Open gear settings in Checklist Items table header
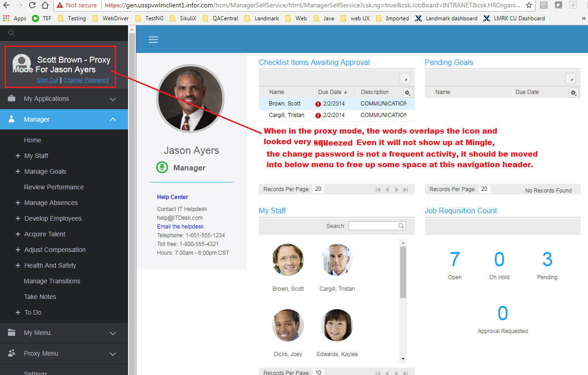Screen dimensions: 588x375 coord(408,93)
